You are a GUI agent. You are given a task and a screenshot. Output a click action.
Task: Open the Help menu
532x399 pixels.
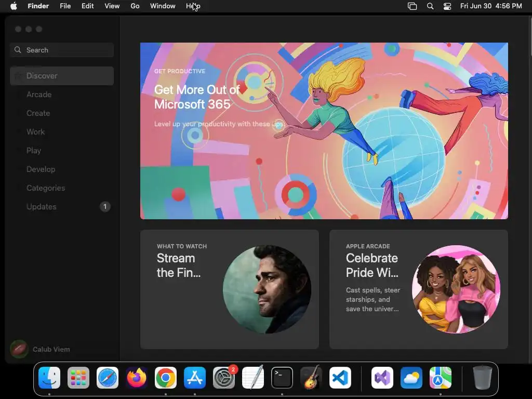pos(193,6)
